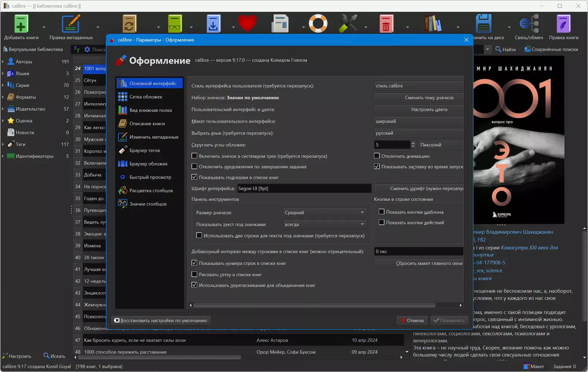Open the news newspaper icon

[280, 24]
